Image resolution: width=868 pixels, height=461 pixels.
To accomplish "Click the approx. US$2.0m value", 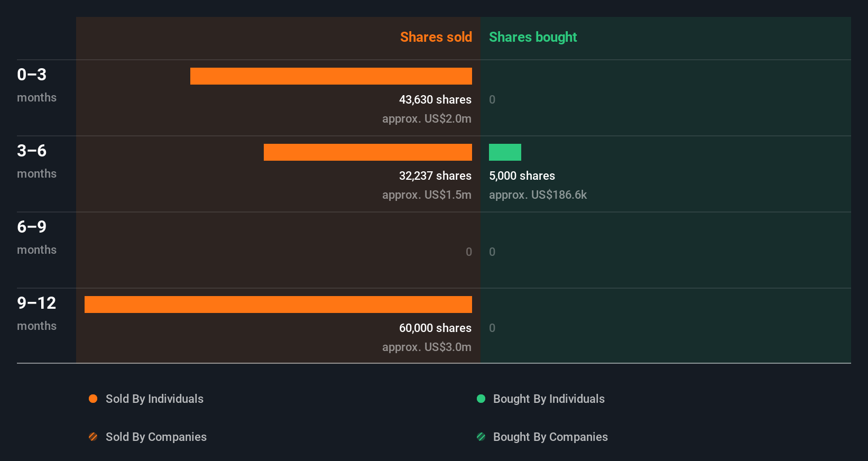I will [x=427, y=119].
